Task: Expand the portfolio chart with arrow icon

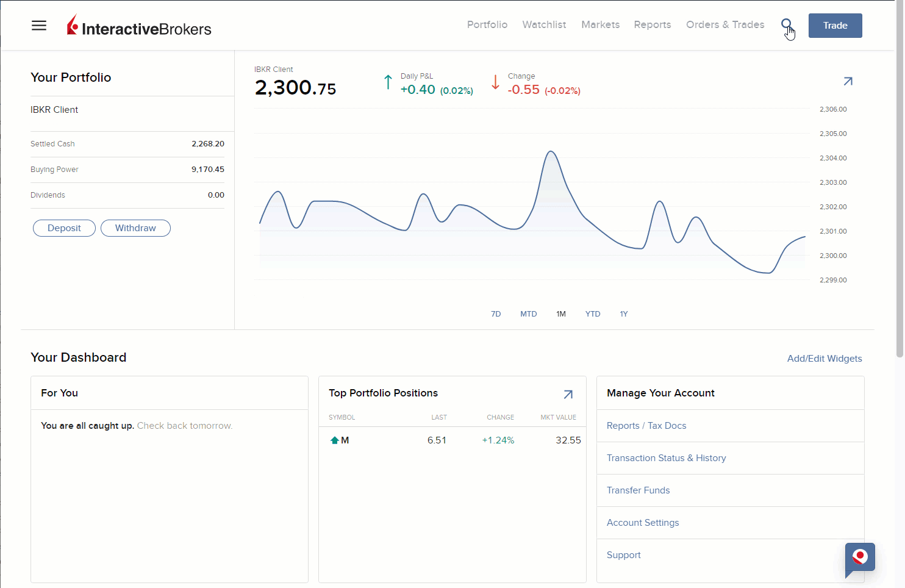Action: (848, 81)
